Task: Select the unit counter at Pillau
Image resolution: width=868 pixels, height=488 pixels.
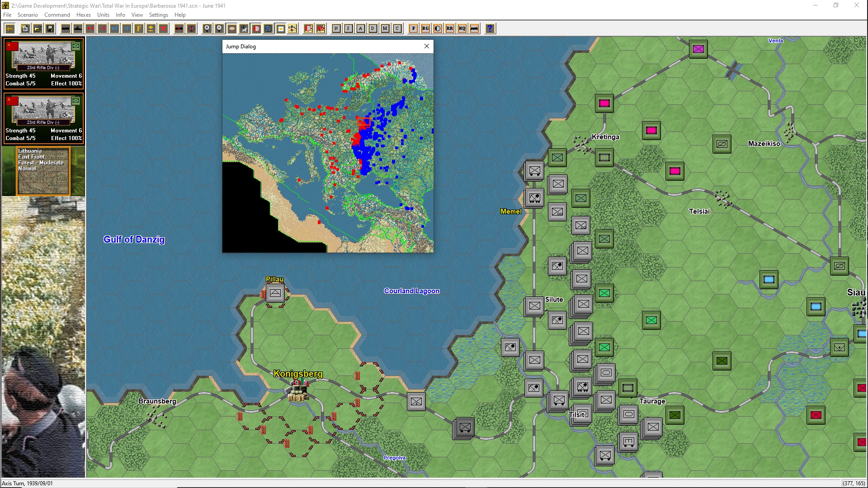Action: 275,293
